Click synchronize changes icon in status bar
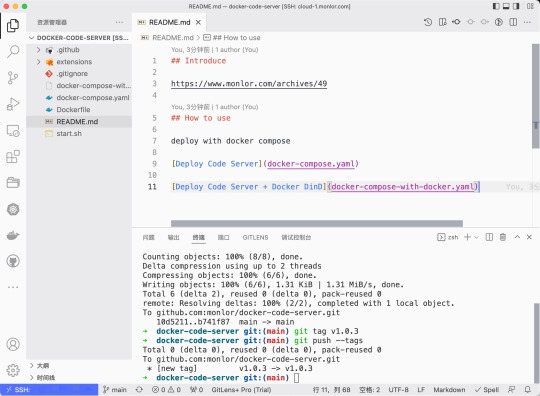Image resolution: width=540 pixels, height=396 pixels. click(x=139, y=390)
